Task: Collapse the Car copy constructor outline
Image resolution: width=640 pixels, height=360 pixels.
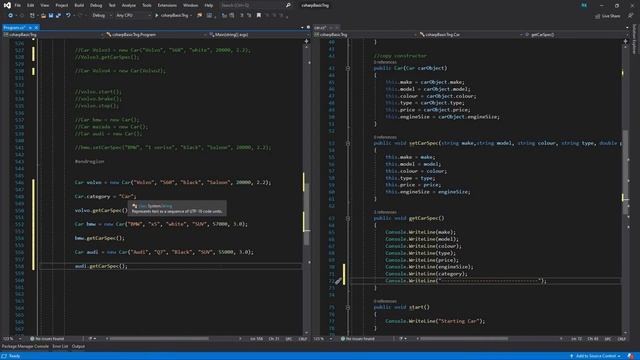Action: [348, 68]
